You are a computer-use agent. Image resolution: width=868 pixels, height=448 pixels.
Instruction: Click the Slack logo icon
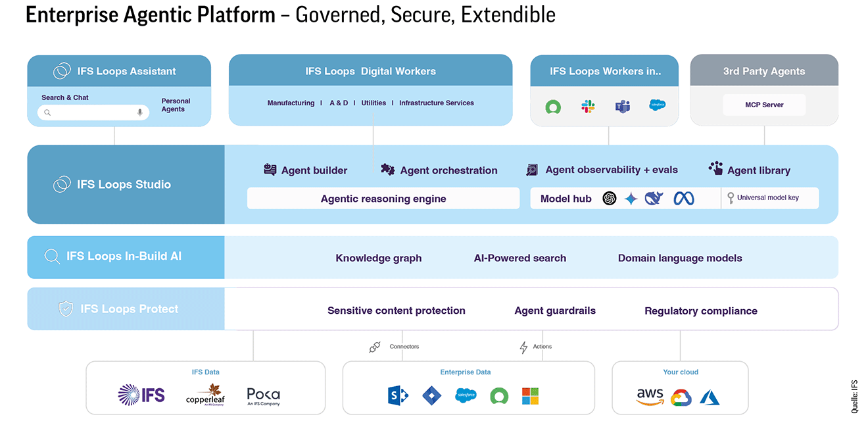pyautogui.click(x=588, y=106)
